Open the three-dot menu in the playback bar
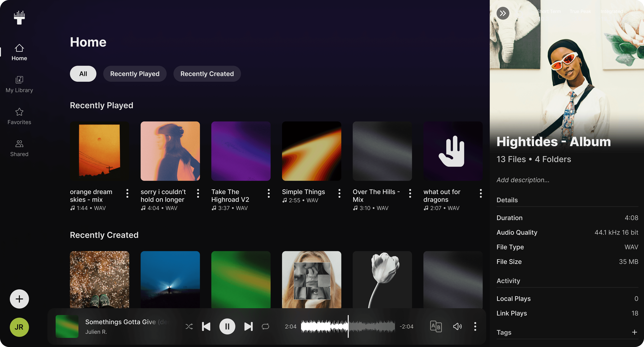The width and height of the screenshot is (644, 347). click(475, 326)
